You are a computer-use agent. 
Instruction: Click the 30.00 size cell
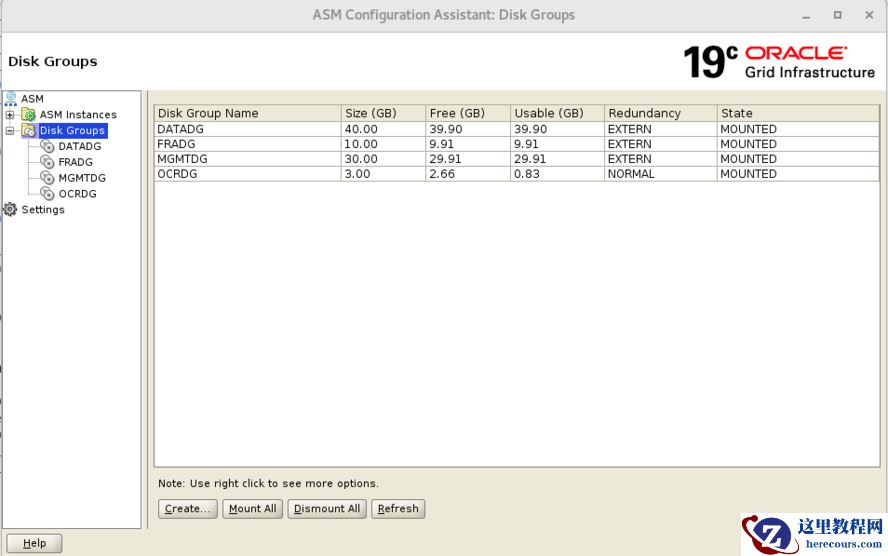[383, 159]
